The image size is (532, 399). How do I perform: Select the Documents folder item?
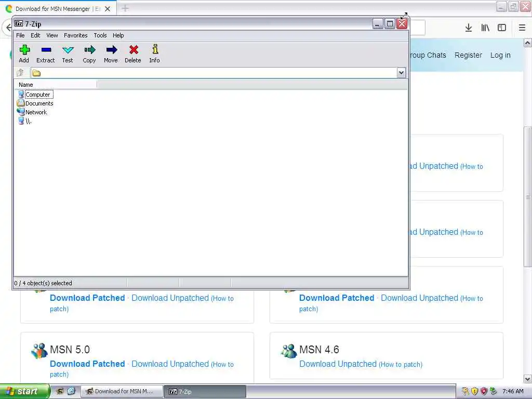[35, 103]
